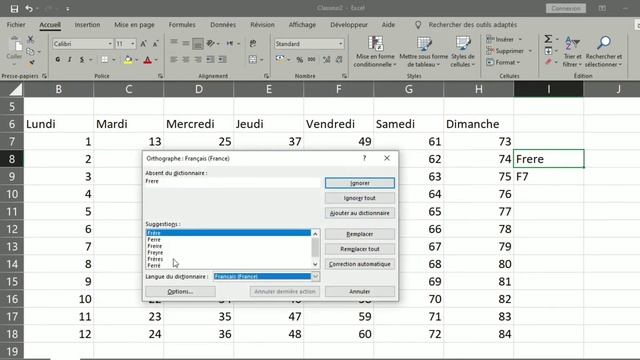This screenshot has height=360, width=640.
Task: Switch to Mise en page tab
Action: tap(134, 25)
